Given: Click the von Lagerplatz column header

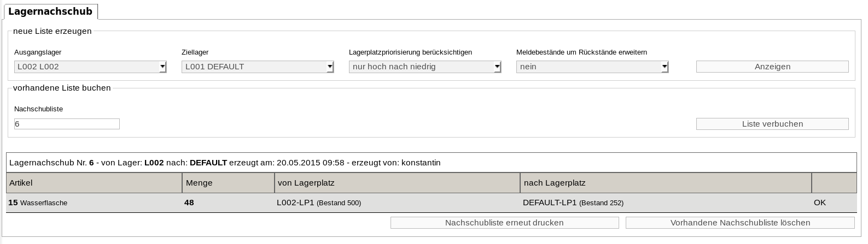Looking at the screenshot, I should click(398, 183).
